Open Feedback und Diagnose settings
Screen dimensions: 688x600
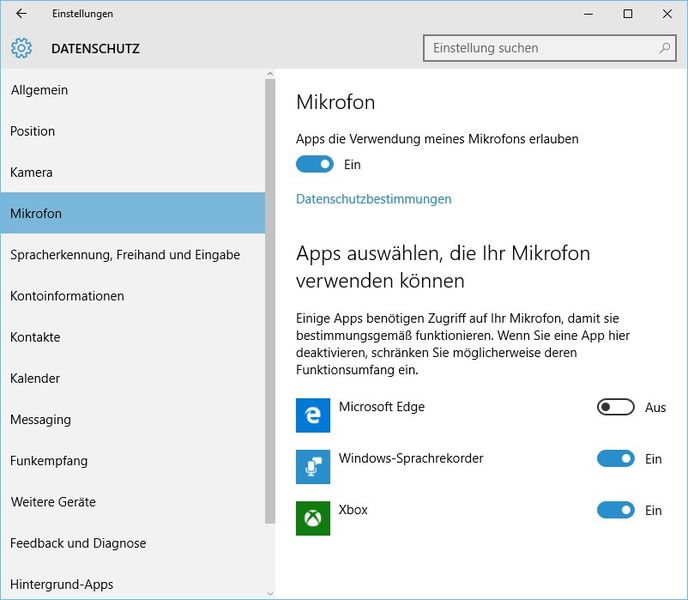[x=78, y=543]
